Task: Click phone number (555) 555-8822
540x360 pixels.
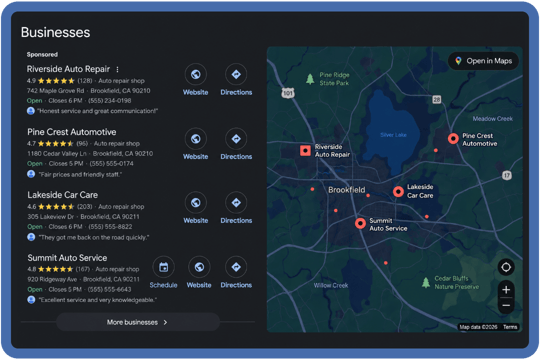Action: pyautogui.click(x=110, y=227)
